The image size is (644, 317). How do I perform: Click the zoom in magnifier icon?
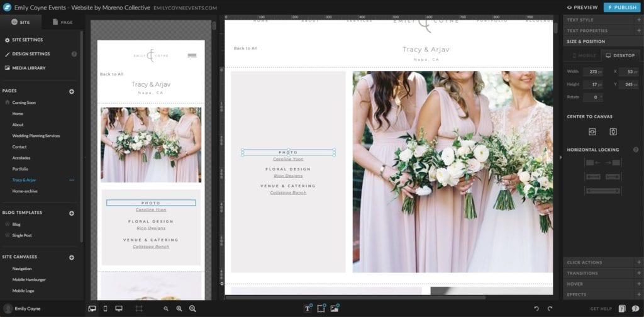point(192,309)
